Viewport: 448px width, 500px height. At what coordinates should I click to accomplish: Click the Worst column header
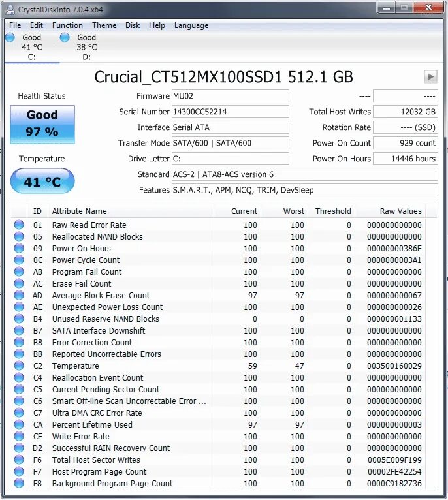(284, 211)
